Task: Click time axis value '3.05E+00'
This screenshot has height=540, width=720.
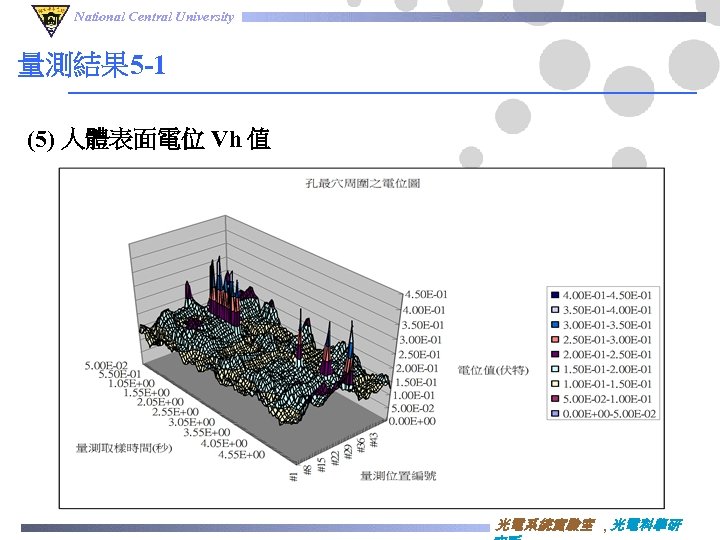Action: pos(191,422)
